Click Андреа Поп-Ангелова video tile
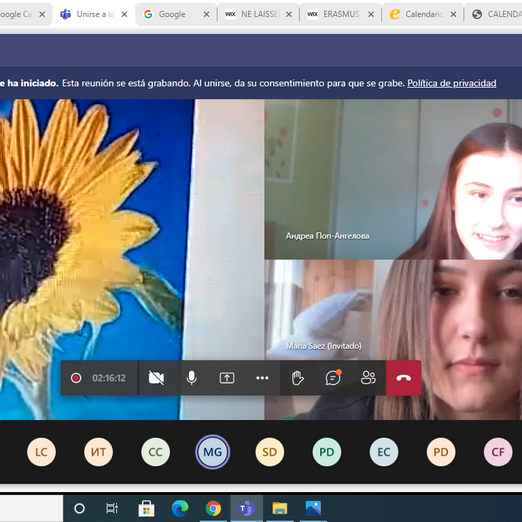Screen dimensions: 522x522 393,179
